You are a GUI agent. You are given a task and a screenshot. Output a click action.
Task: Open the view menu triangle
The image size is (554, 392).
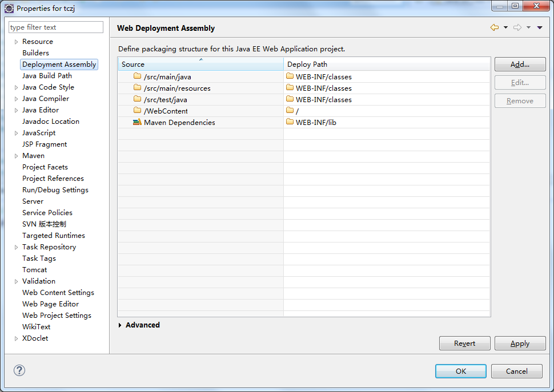coord(540,27)
